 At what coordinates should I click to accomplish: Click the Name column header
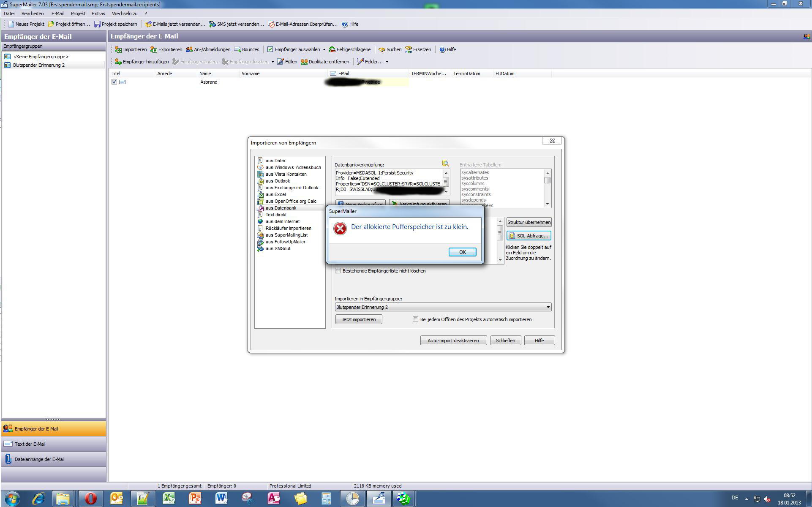218,74
